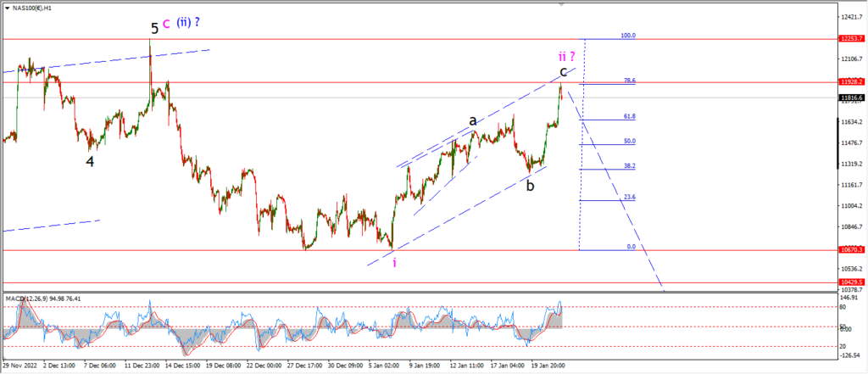868x374 pixels.
Task: Select the current price label 11816.6
Action: tap(851, 98)
